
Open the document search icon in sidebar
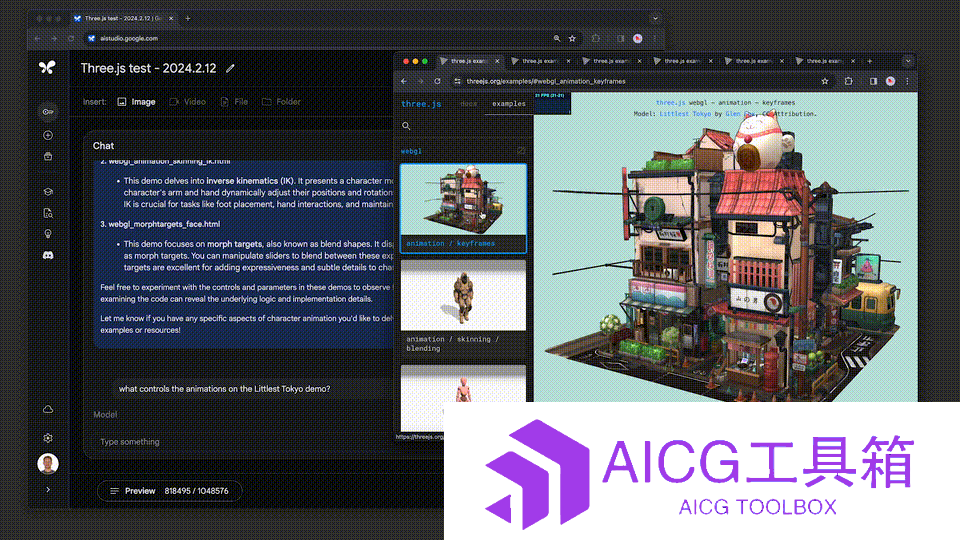click(48, 213)
